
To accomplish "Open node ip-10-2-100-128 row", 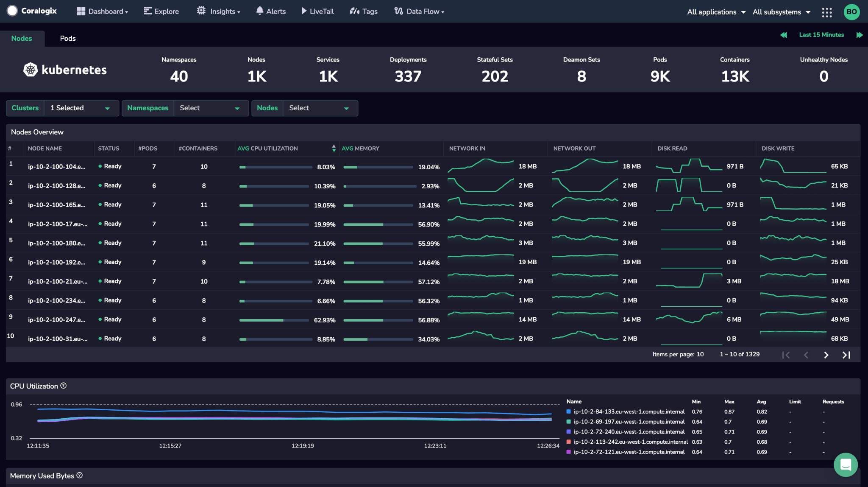I will 433,185.
